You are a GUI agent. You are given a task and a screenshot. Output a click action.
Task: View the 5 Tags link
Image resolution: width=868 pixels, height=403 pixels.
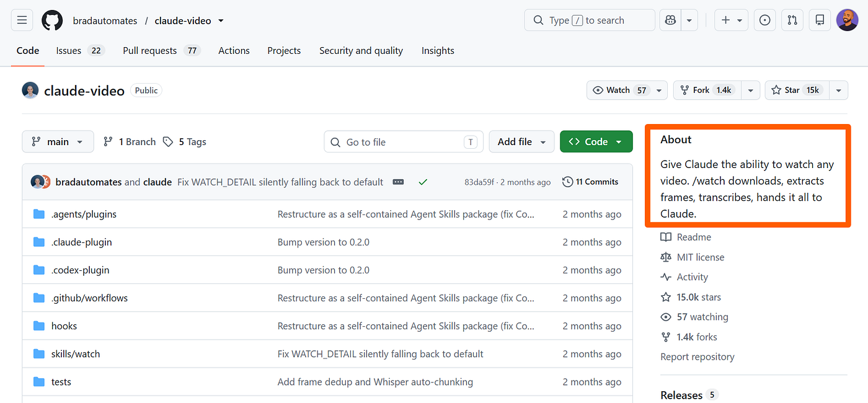pos(185,142)
